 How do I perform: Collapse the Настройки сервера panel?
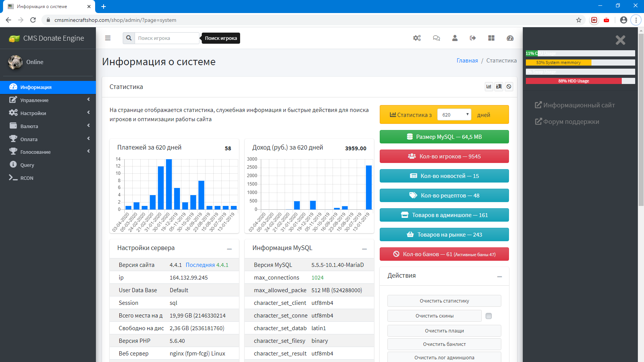(229, 249)
